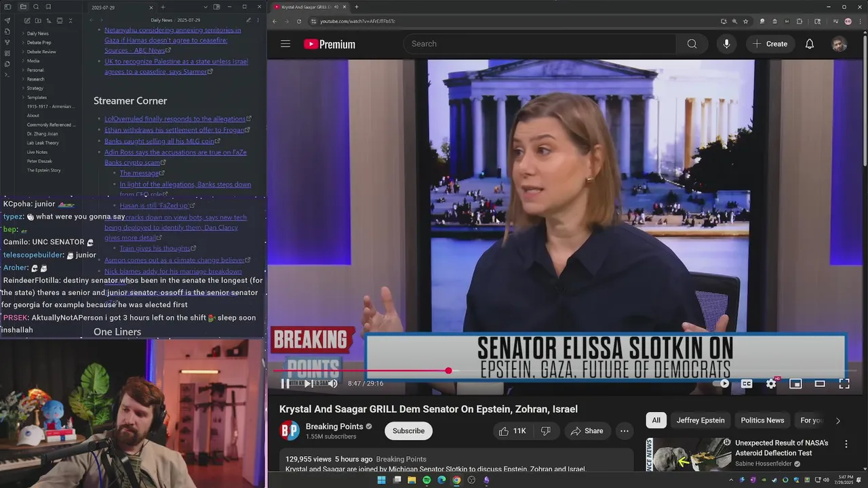The height and width of the screenshot is (488, 868).
Task: Reload the YouTube page in Chrome
Action: click(x=299, y=21)
